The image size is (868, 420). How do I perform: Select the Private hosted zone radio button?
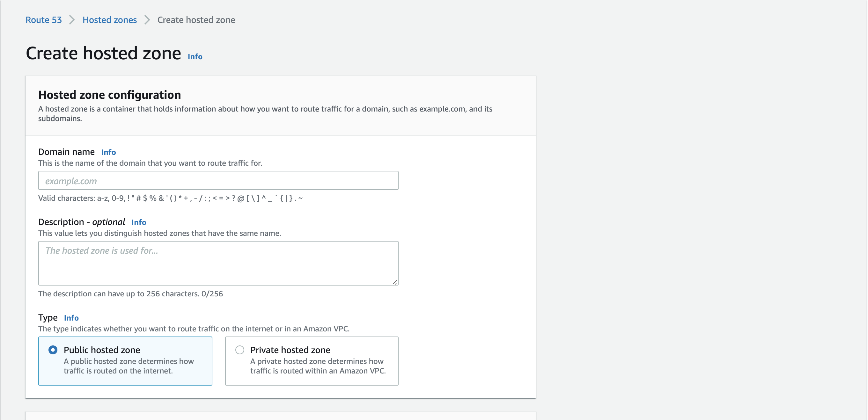(x=239, y=350)
